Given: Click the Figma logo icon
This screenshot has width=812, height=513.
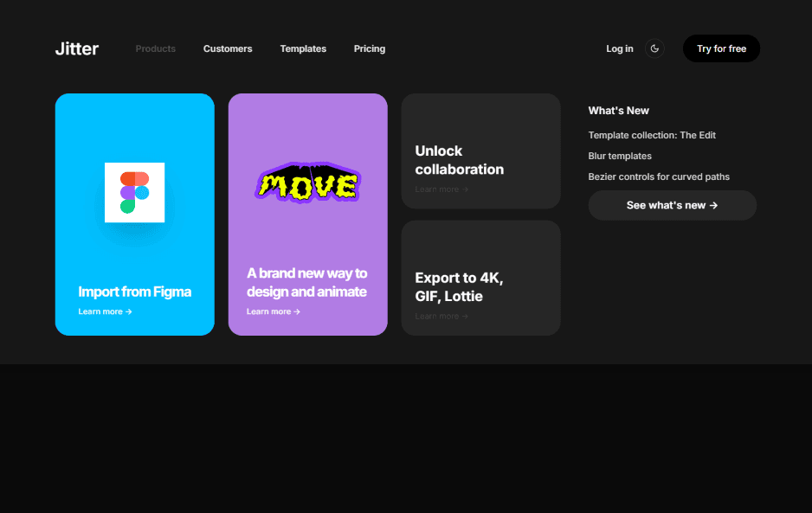Looking at the screenshot, I should (x=134, y=192).
